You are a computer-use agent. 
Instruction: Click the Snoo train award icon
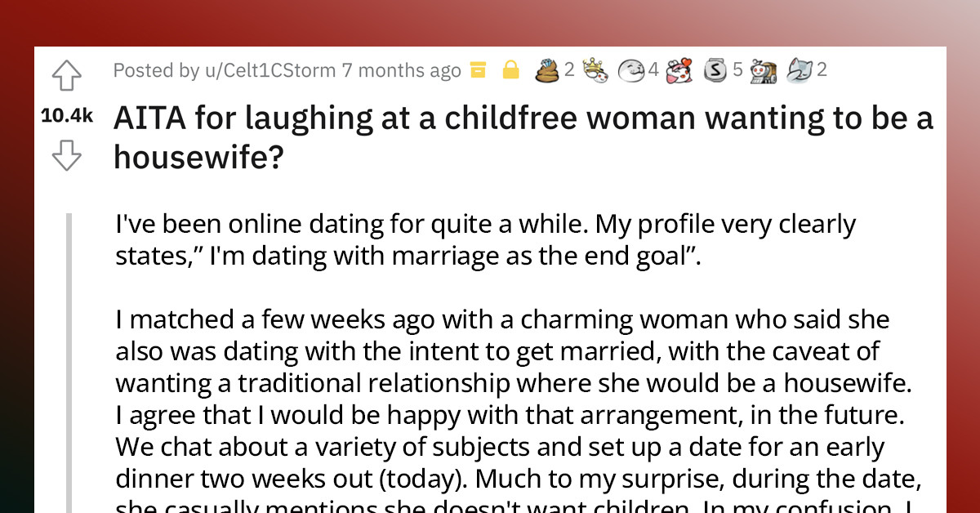(x=762, y=69)
